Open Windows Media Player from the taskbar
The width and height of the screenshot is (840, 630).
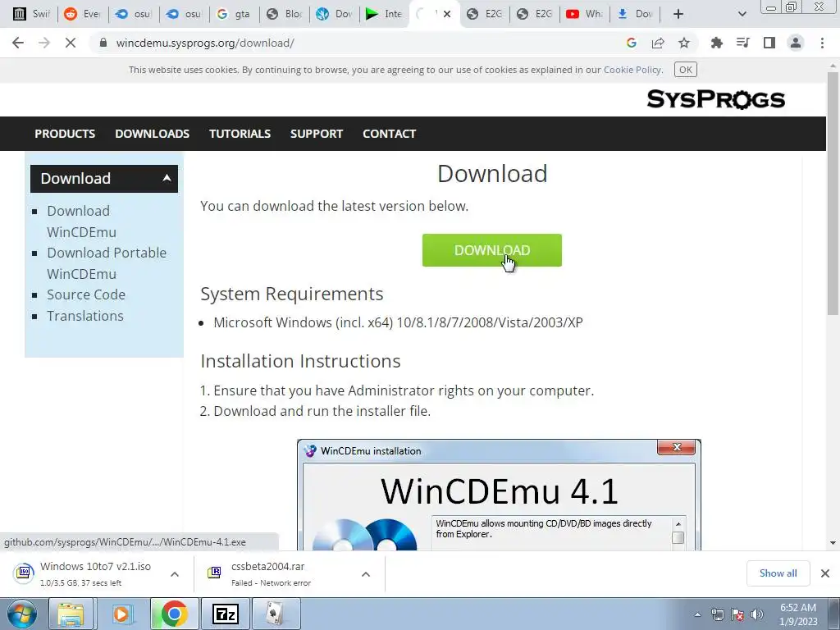(121, 614)
